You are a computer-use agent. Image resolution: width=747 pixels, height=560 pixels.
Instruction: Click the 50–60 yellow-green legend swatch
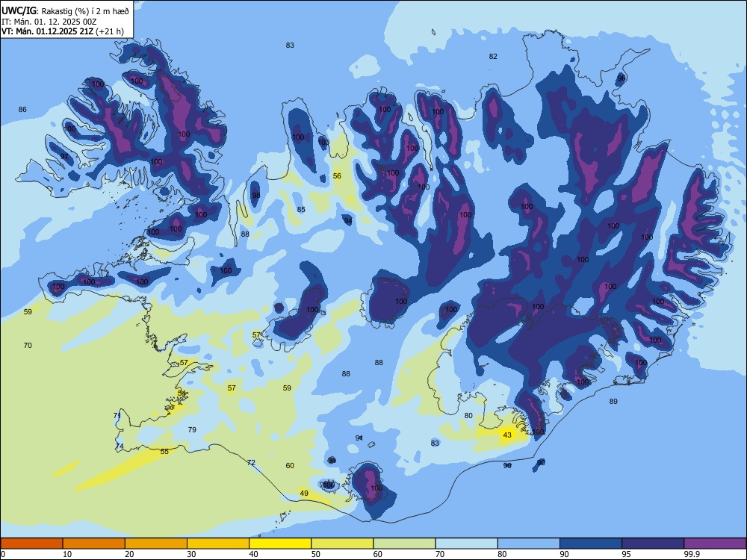tap(342, 544)
